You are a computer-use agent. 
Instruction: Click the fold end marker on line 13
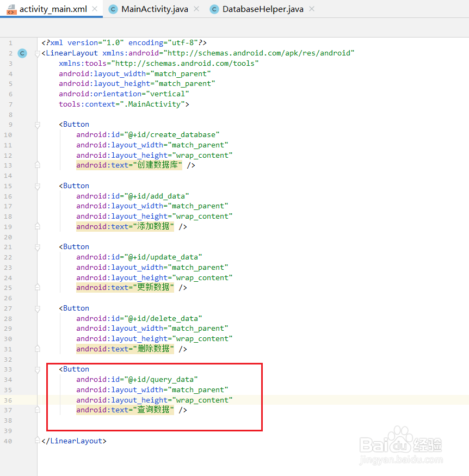38,165
